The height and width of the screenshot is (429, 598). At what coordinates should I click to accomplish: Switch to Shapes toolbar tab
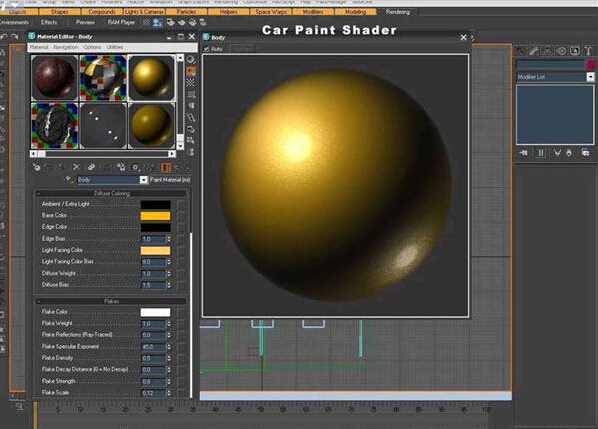tap(59, 12)
